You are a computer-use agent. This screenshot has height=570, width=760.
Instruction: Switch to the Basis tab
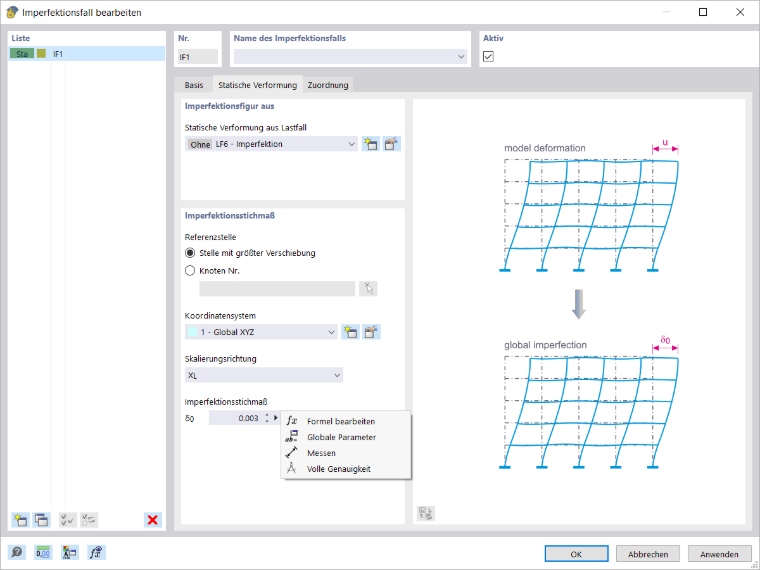(193, 85)
